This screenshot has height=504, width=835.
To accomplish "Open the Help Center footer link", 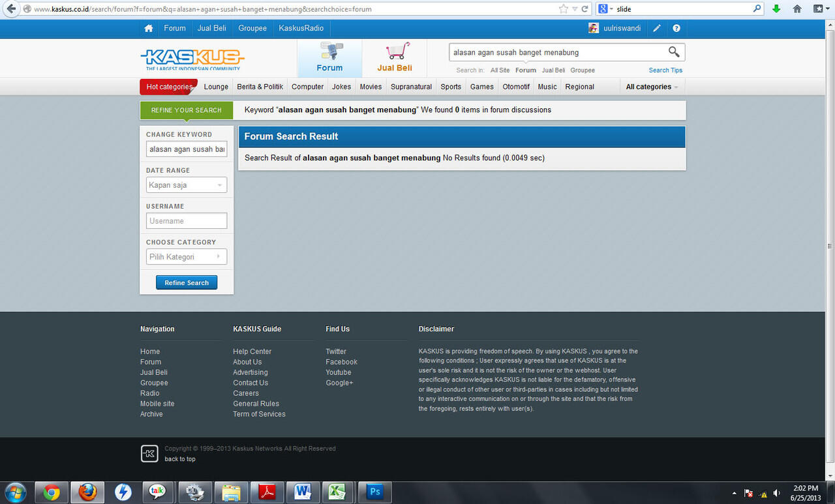I will point(252,351).
